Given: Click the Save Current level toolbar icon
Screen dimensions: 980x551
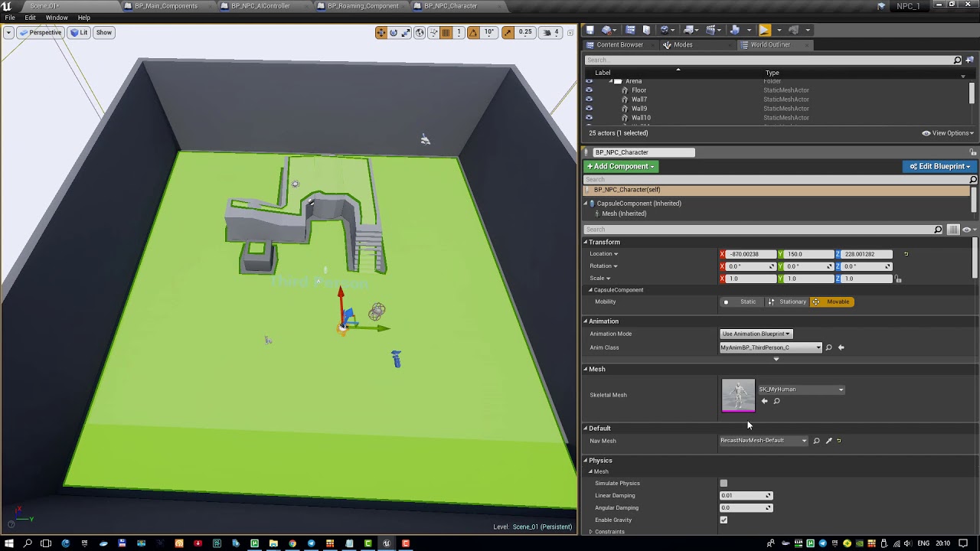Looking at the screenshot, I should (590, 30).
